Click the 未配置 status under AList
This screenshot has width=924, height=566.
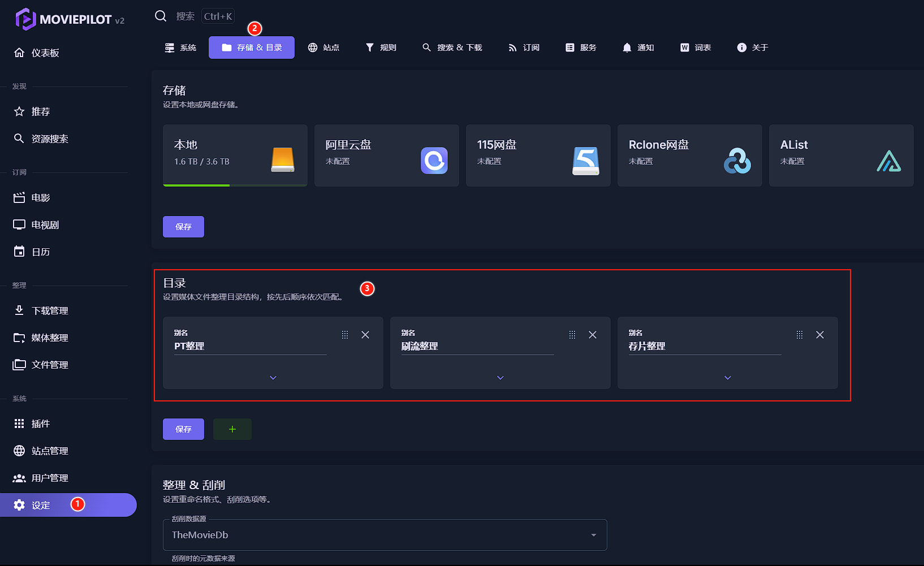(x=792, y=162)
